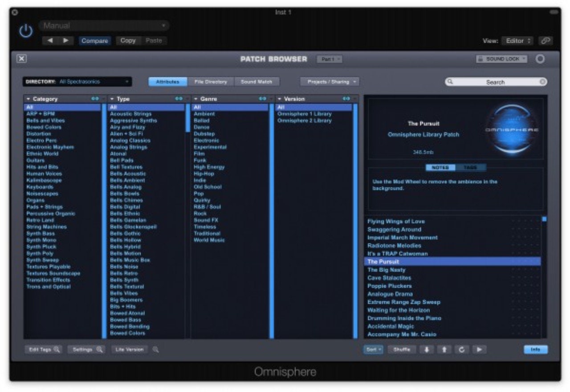The image size is (570, 392).
Task: Clear the search field with its X icon
Action: click(542, 82)
